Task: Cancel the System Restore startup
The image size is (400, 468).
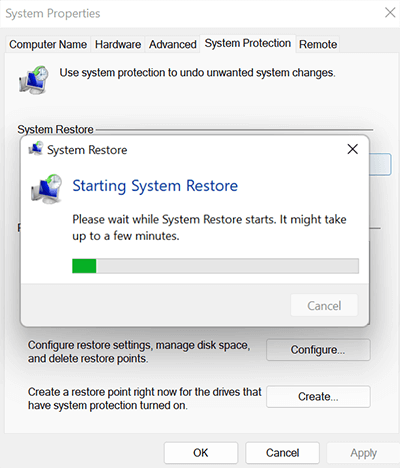Action: tap(324, 305)
